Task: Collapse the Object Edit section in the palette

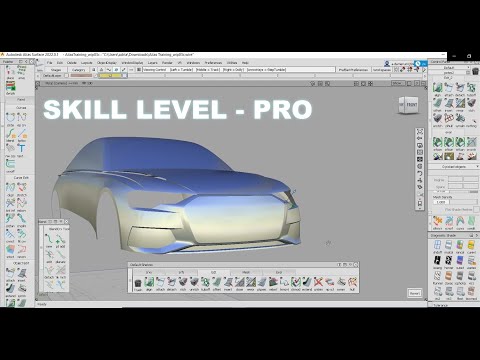Action: click(21, 263)
